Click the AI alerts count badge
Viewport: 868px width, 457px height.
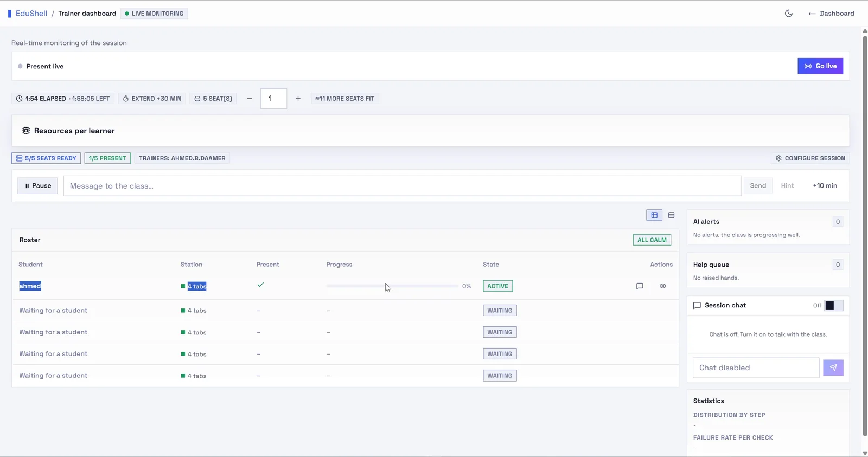pyautogui.click(x=838, y=222)
